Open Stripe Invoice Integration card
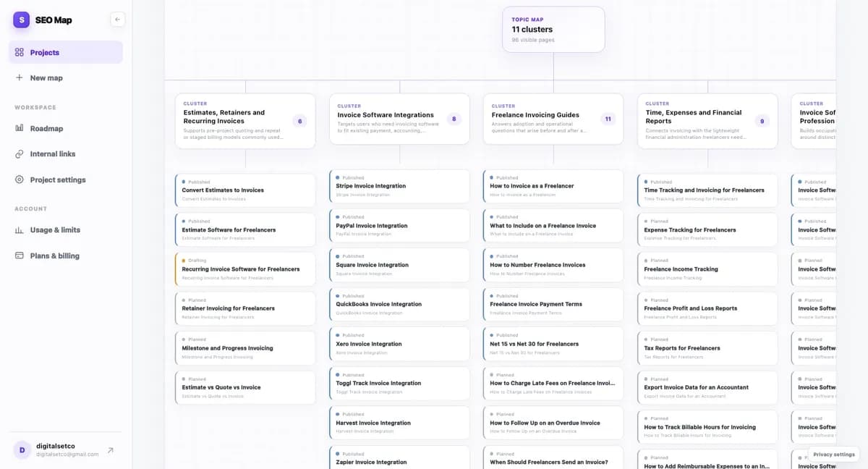868x469 pixels. pos(399,186)
